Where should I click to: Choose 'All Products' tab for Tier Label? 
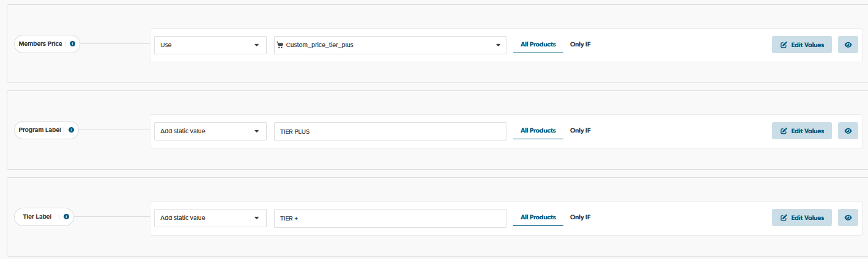[x=538, y=217]
